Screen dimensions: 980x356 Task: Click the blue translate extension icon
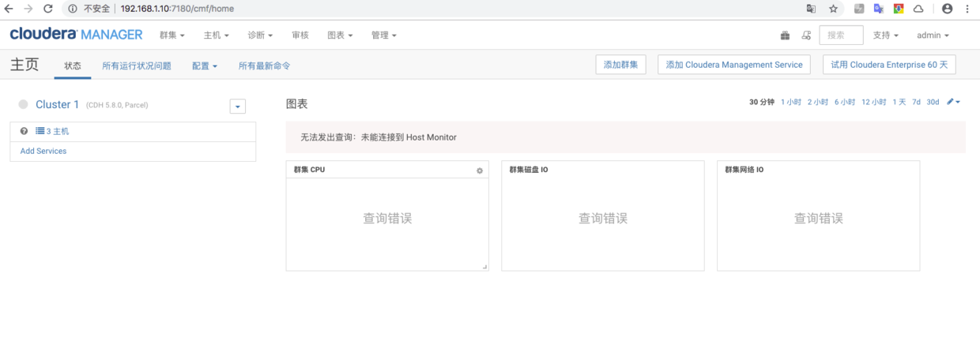pyautogui.click(x=879, y=9)
